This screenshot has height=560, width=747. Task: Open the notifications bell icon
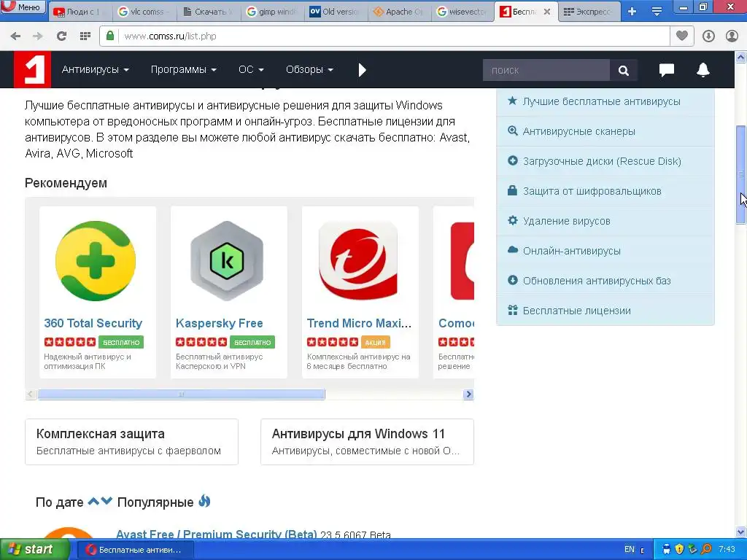point(703,70)
